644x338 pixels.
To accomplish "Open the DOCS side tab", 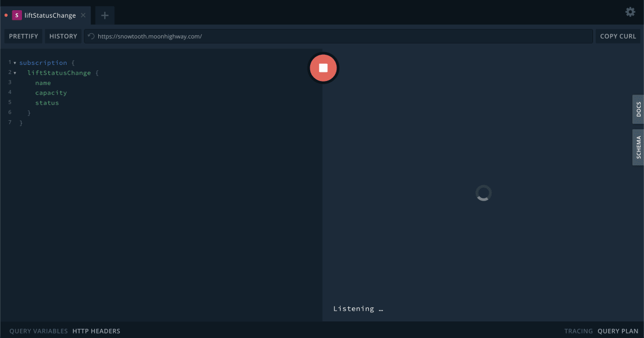I will [x=638, y=109].
